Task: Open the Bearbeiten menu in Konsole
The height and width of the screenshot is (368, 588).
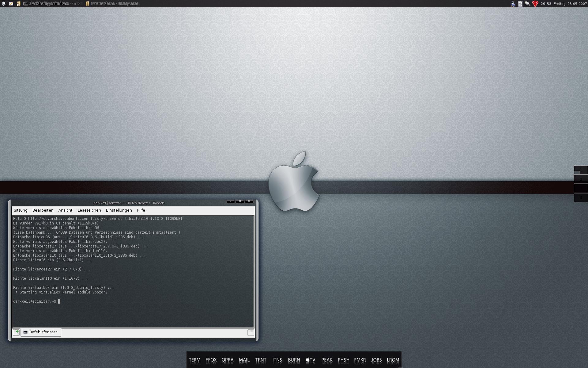Action: [43, 210]
